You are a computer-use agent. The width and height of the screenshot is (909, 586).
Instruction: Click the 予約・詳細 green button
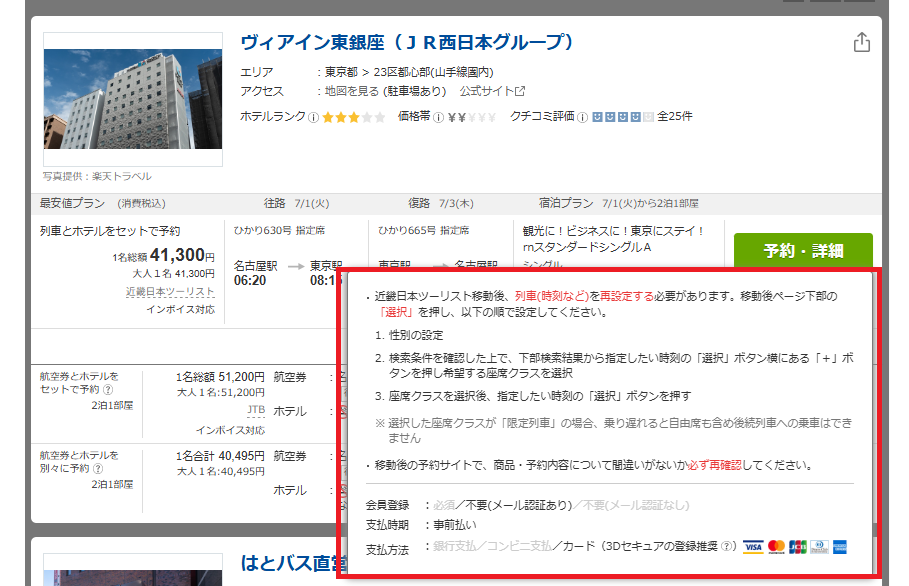click(x=802, y=250)
